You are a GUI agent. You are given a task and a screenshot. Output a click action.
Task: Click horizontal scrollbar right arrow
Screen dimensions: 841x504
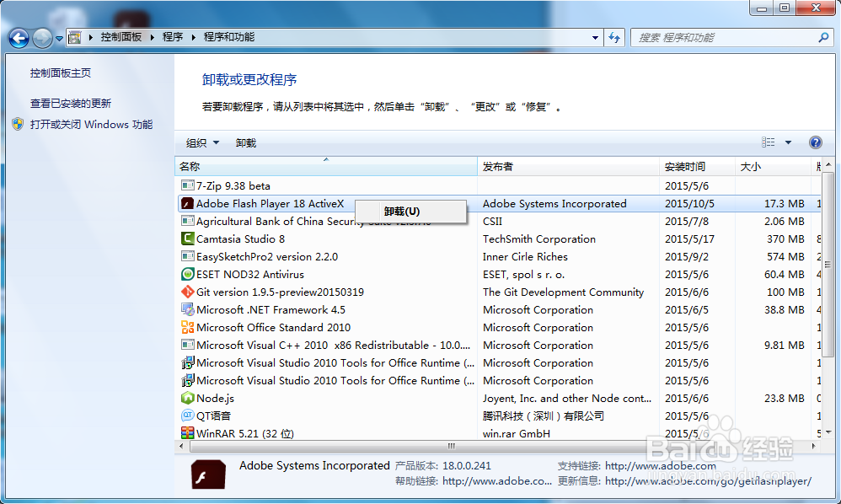coord(814,446)
